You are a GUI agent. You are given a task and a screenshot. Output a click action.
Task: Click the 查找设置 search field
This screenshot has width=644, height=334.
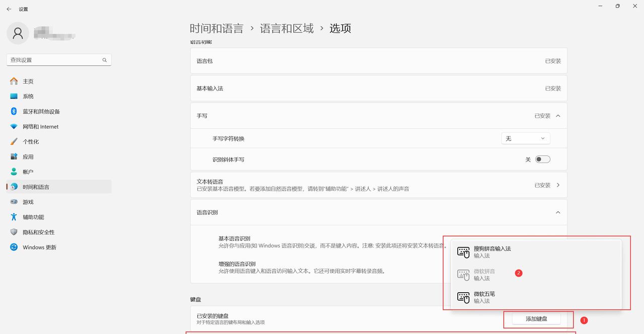pos(55,59)
